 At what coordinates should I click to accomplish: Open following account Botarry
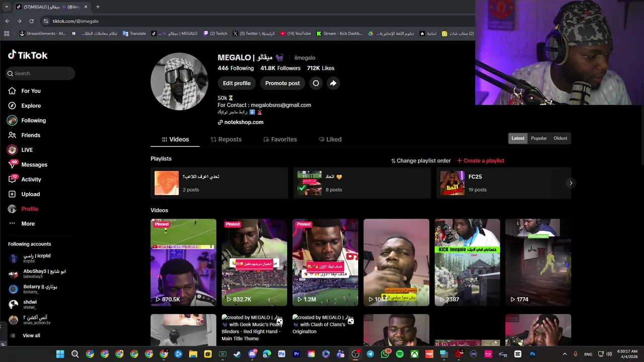[x=33, y=289]
